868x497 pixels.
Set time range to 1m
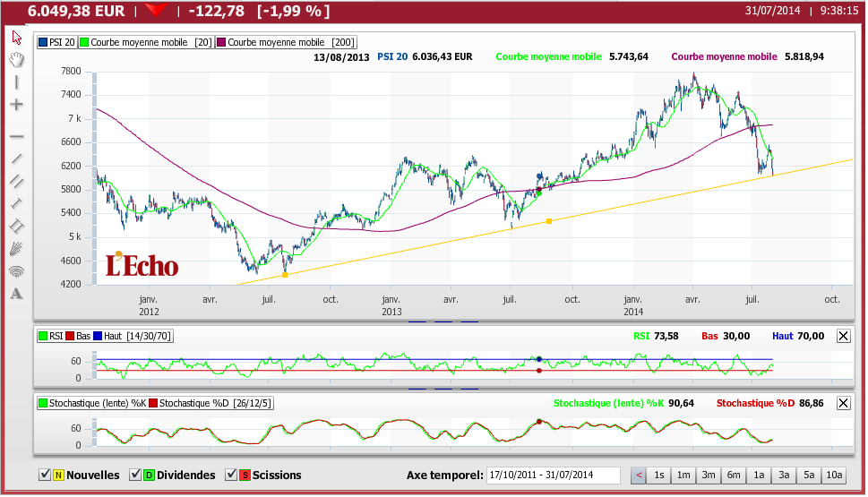tap(683, 475)
